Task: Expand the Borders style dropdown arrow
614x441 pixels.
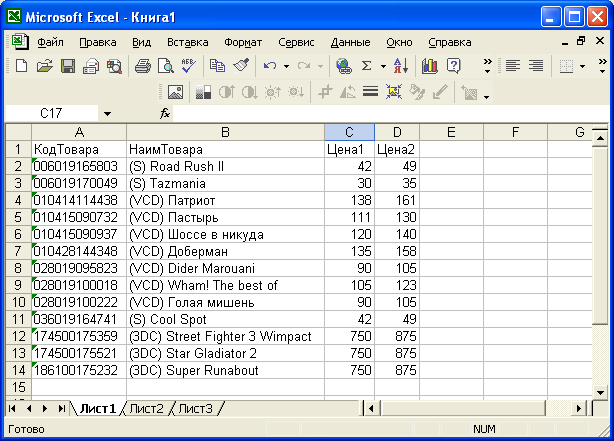Action: tap(582, 66)
